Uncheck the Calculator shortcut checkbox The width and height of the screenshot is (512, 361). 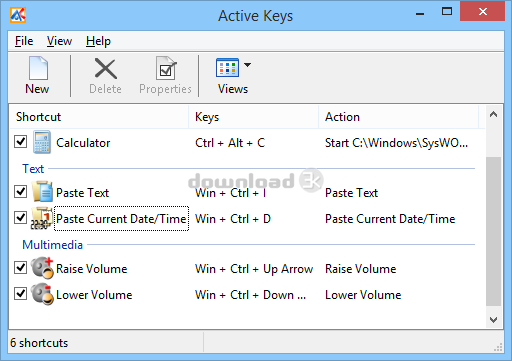[x=21, y=141]
